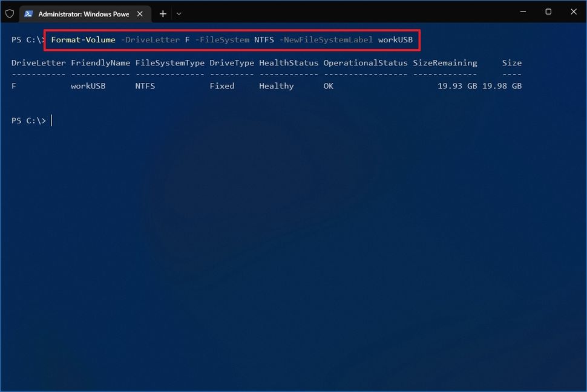Click the -NewFileSystemLabel parameter text
Image resolution: width=587 pixels, height=392 pixels.
click(x=326, y=40)
